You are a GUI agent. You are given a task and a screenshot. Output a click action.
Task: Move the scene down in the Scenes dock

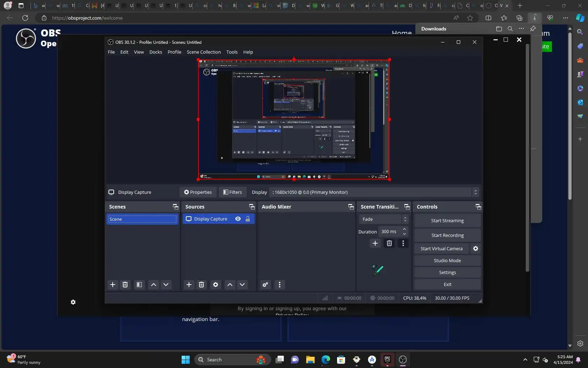[166, 285]
